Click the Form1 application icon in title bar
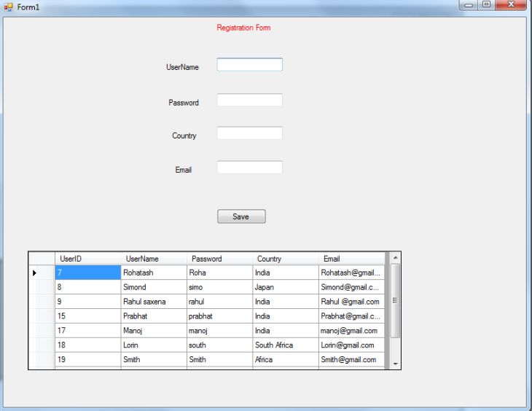 pyautogui.click(x=8, y=7)
